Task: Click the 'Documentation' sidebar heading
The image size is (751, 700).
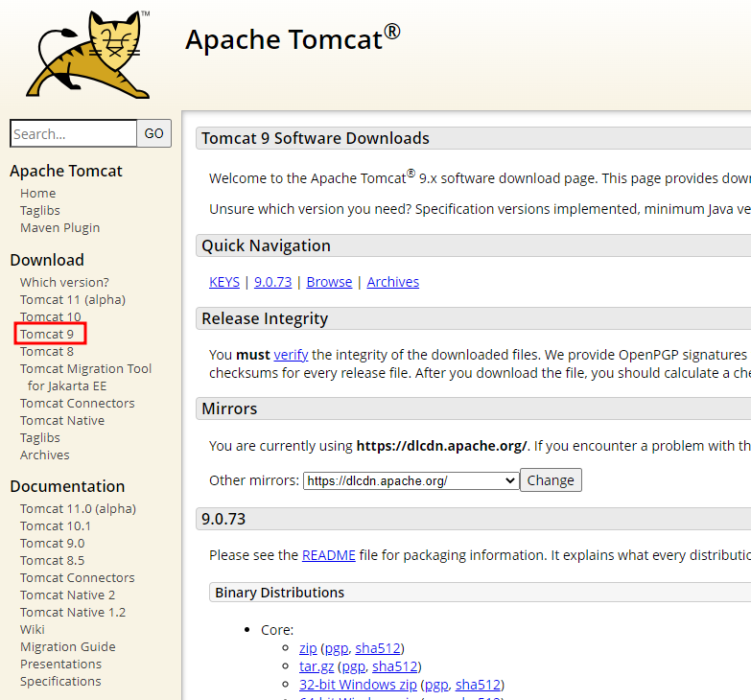Action: click(x=67, y=486)
